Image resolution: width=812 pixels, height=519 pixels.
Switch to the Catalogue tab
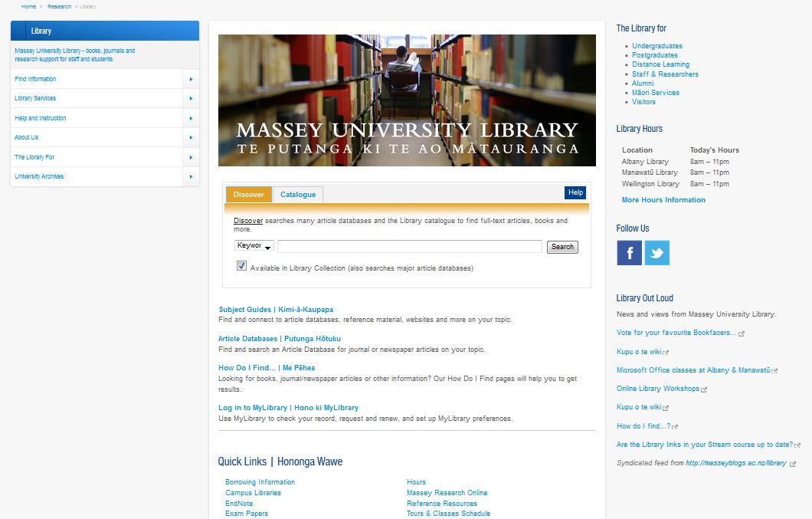(297, 194)
